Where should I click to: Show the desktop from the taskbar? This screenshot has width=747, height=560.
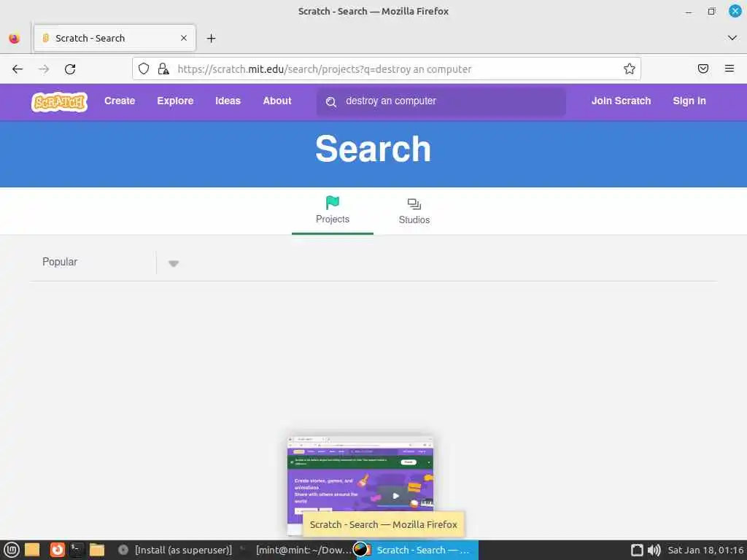point(32,550)
